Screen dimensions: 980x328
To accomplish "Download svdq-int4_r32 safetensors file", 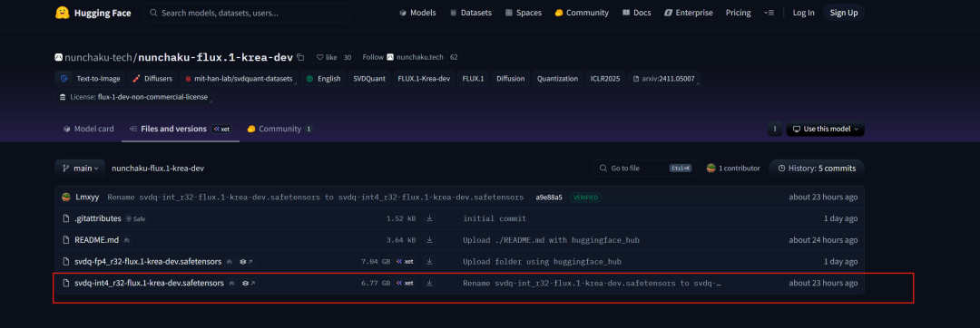I will coord(429,283).
